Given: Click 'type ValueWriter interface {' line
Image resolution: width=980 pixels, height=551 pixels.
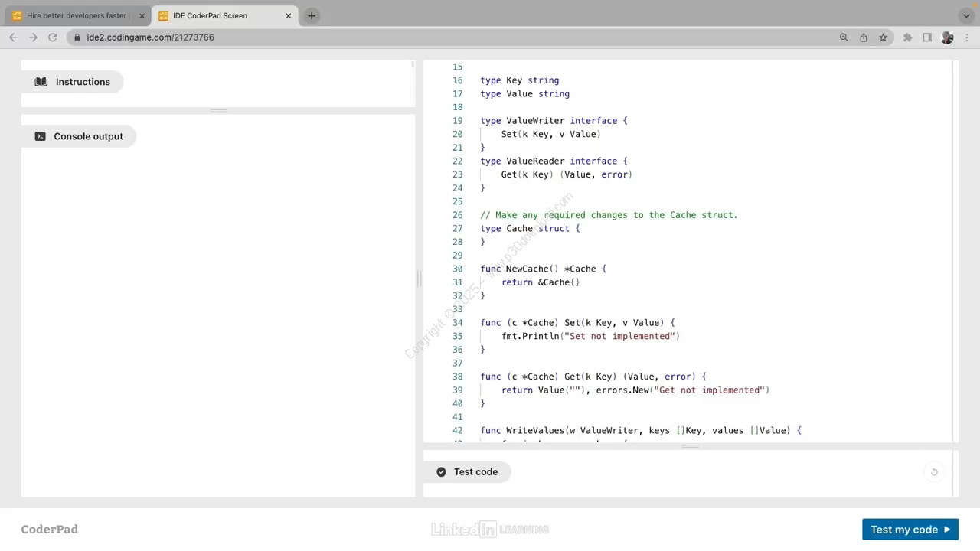Looking at the screenshot, I should tap(554, 121).
